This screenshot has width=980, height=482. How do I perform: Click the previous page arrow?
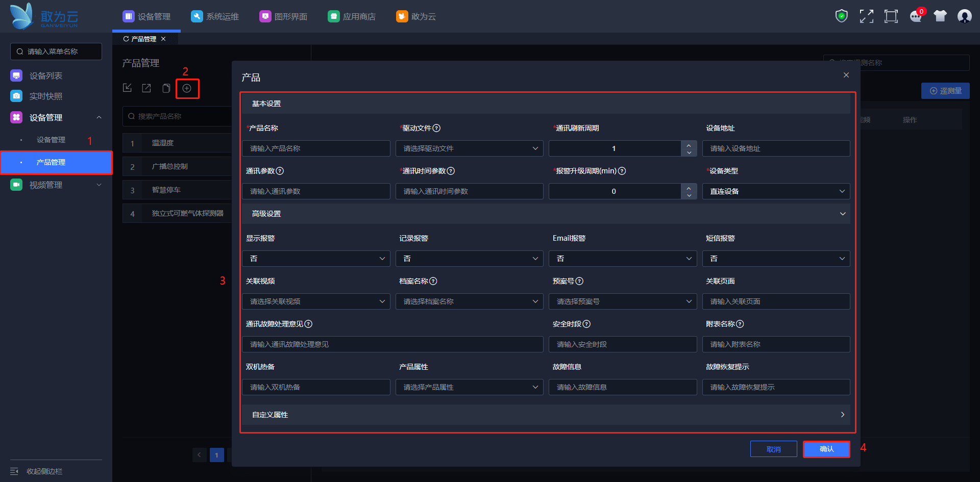[199, 455]
